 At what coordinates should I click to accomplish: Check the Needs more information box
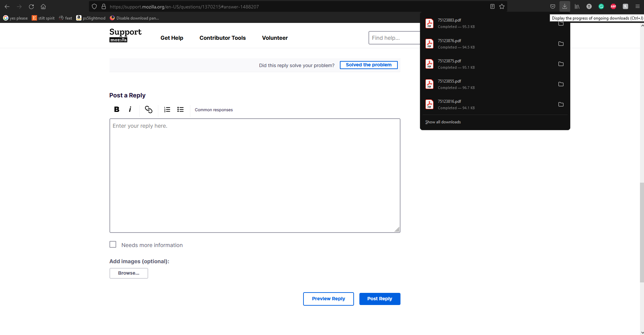tap(113, 244)
